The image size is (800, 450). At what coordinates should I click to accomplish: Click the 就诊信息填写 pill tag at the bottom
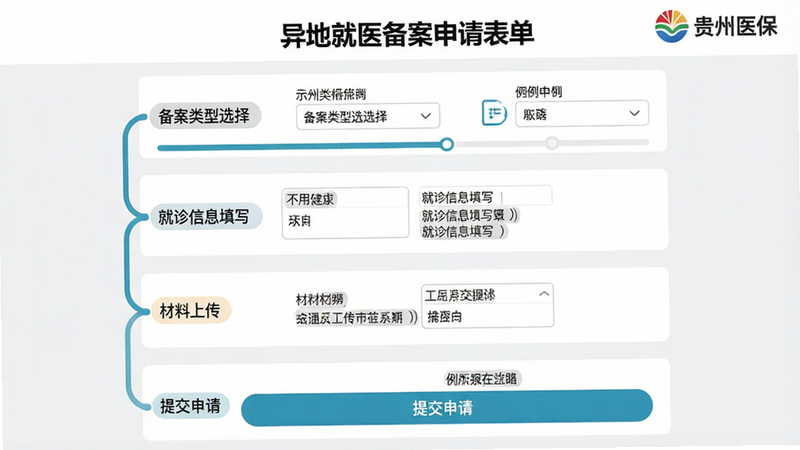coord(463,232)
